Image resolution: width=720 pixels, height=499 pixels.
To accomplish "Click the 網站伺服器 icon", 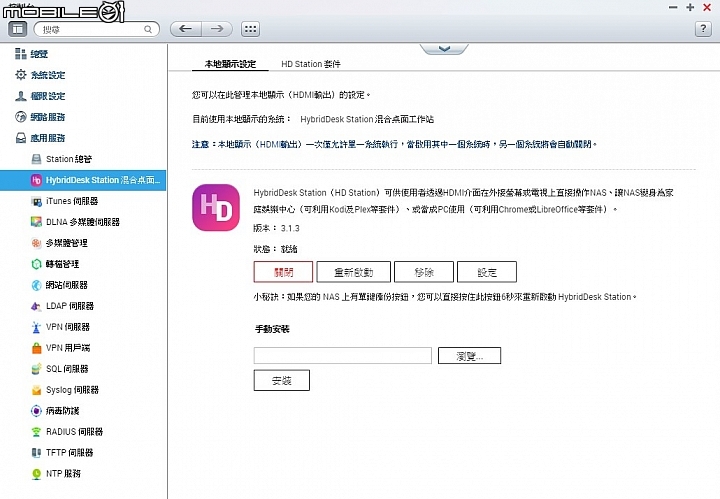I will click(x=36, y=285).
